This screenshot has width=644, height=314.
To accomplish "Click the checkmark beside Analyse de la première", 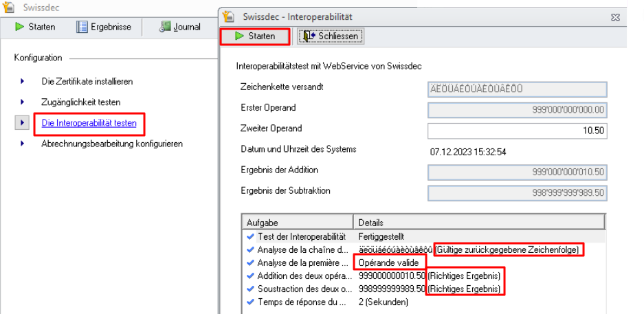I will (x=250, y=262).
